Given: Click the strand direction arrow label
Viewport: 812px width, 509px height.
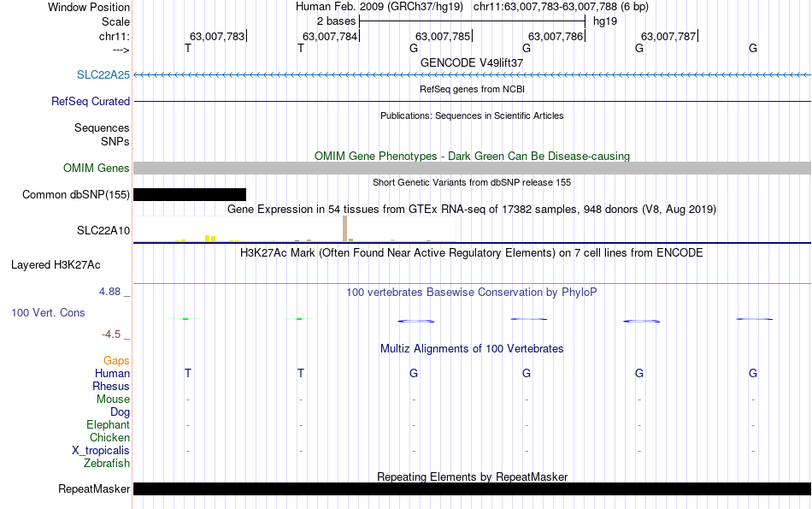Looking at the screenshot, I should coord(121,50).
